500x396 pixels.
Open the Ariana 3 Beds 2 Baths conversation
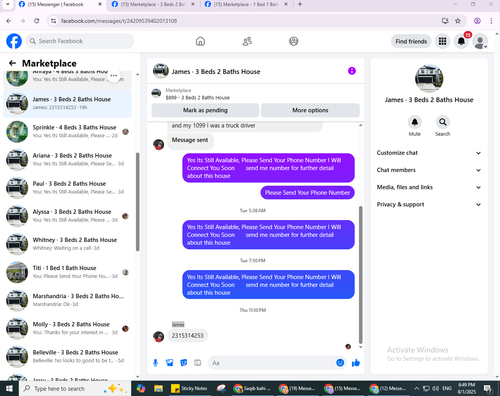coord(67,160)
